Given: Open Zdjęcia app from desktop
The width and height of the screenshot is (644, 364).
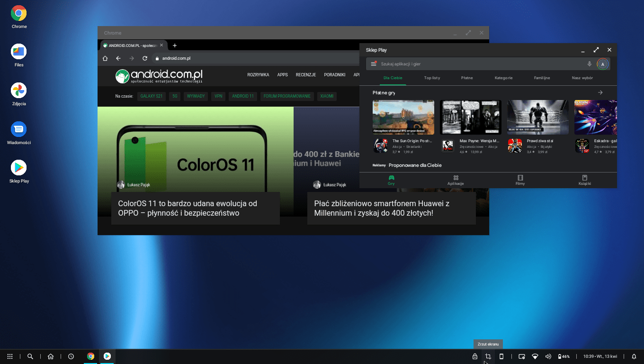Looking at the screenshot, I should tap(19, 91).
